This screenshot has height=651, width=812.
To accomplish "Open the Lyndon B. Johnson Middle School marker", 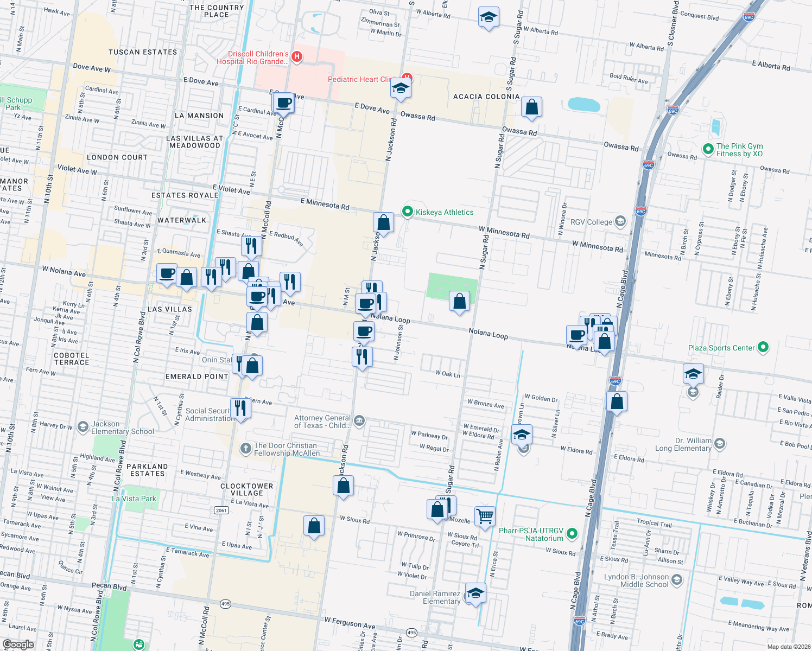I will [676, 580].
